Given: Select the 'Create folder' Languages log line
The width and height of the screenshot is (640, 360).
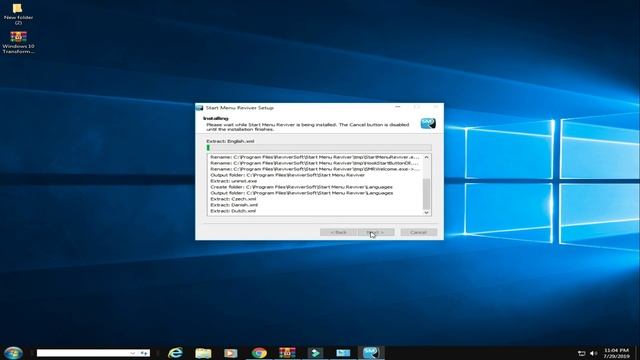Looking at the screenshot, I should pos(302,187).
